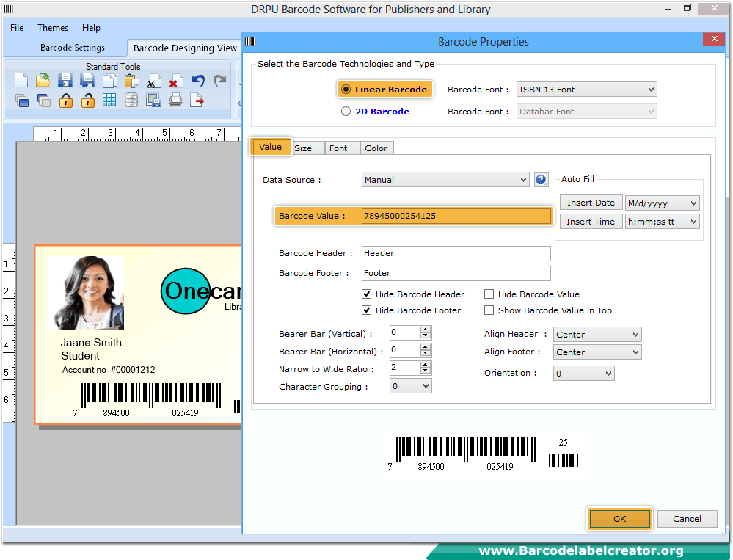733x560 pixels.
Task: Select the 2D Barcode radio button
Action: 346,112
